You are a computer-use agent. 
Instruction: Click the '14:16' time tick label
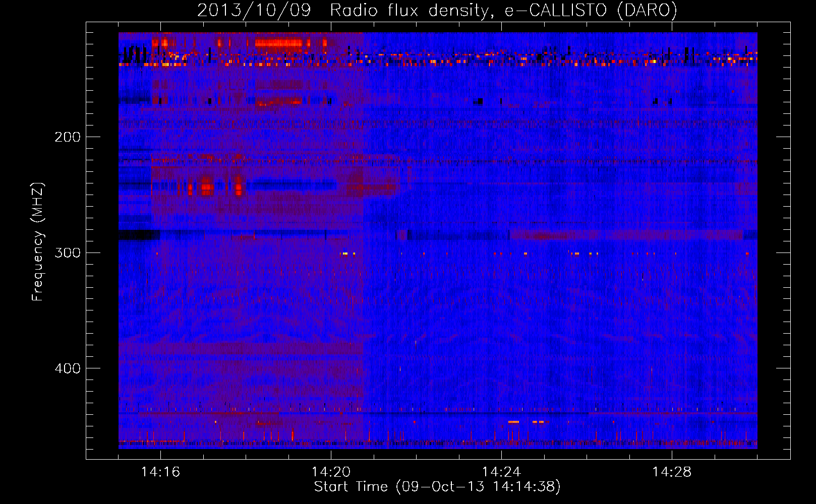160,472
